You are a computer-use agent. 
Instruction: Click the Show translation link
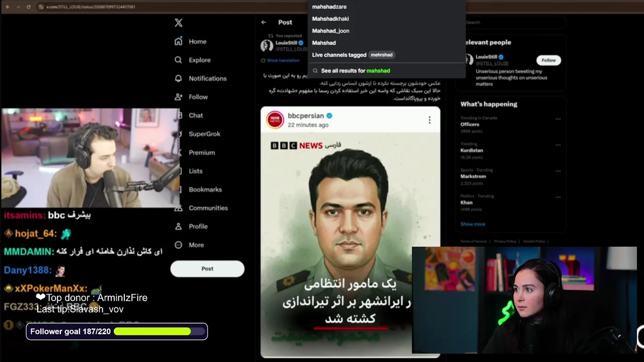[283, 60]
